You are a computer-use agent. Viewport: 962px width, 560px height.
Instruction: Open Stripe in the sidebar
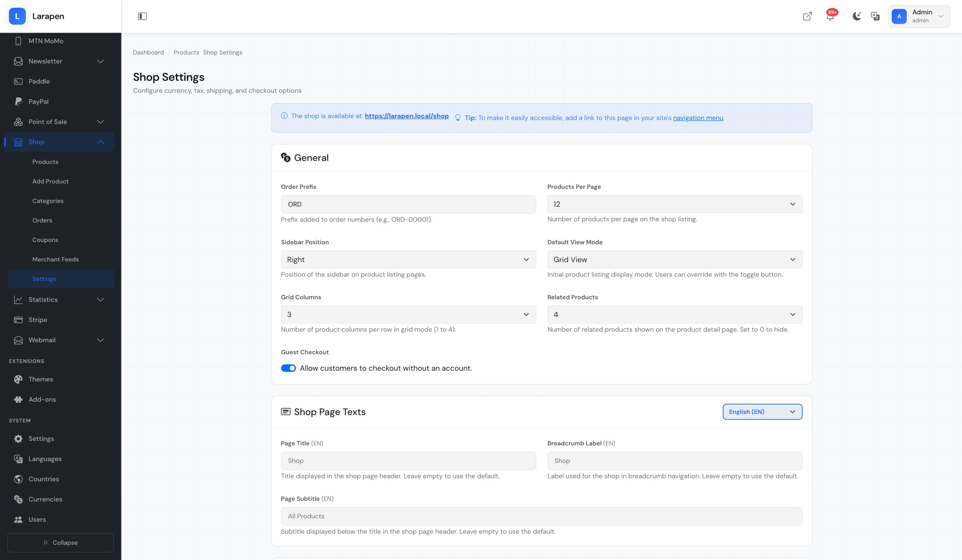tap(38, 320)
